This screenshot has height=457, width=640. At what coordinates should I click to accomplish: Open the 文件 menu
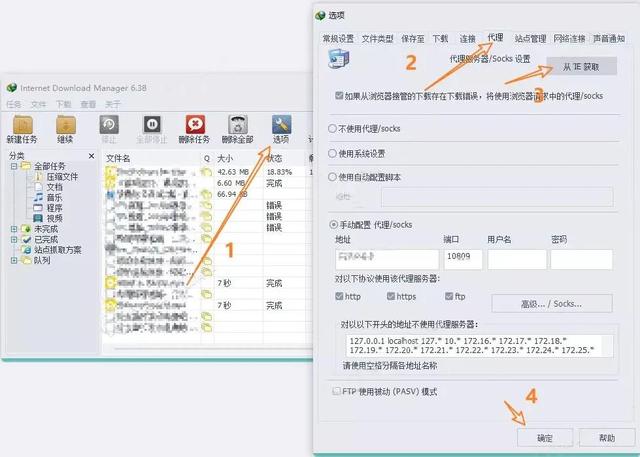(x=38, y=104)
